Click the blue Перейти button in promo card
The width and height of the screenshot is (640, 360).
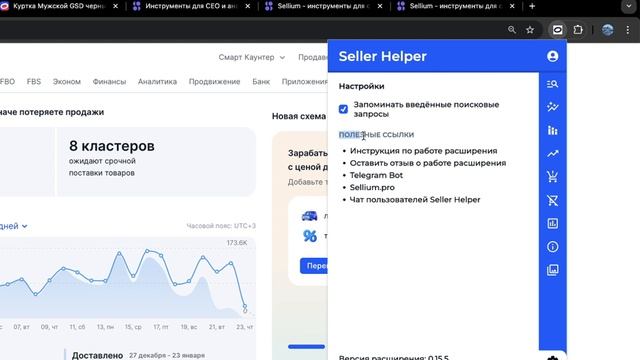tap(314, 266)
